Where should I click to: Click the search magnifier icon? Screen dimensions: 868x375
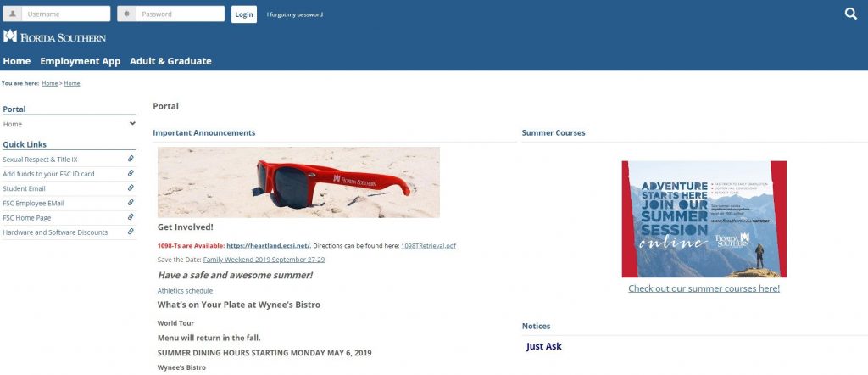tap(851, 14)
